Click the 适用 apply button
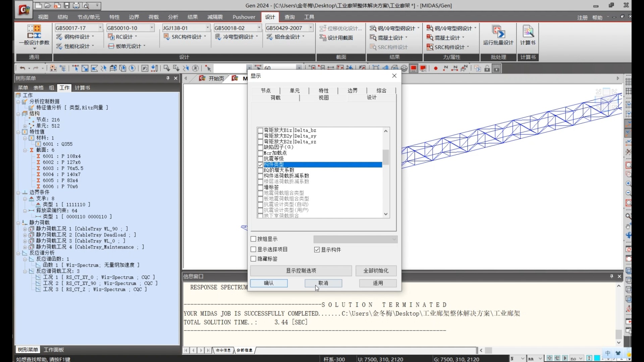 coord(378,283)
